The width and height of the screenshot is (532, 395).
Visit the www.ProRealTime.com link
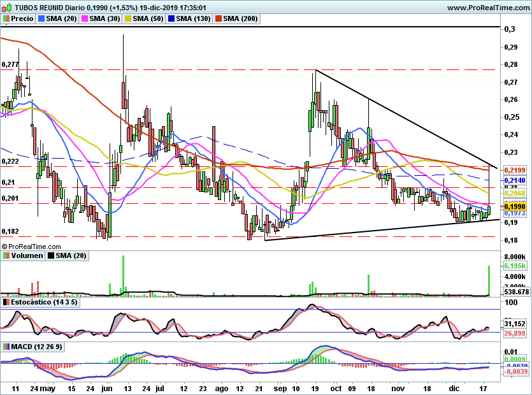[488, 8]
